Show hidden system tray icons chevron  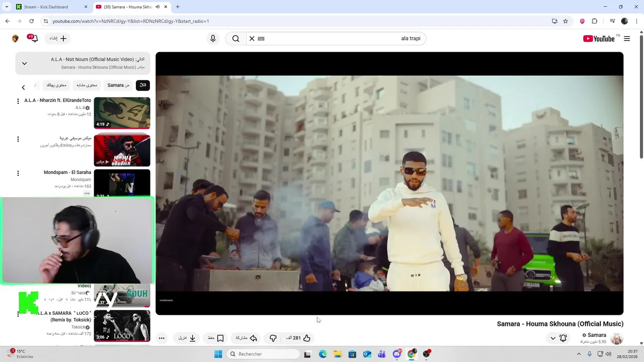coord(579,354)
